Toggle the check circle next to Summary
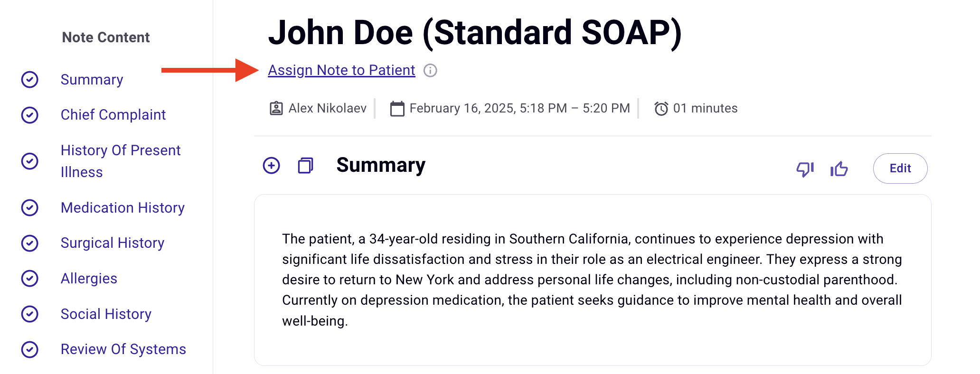The height and width of the screenshot is (374, 980). pos(30,79)
